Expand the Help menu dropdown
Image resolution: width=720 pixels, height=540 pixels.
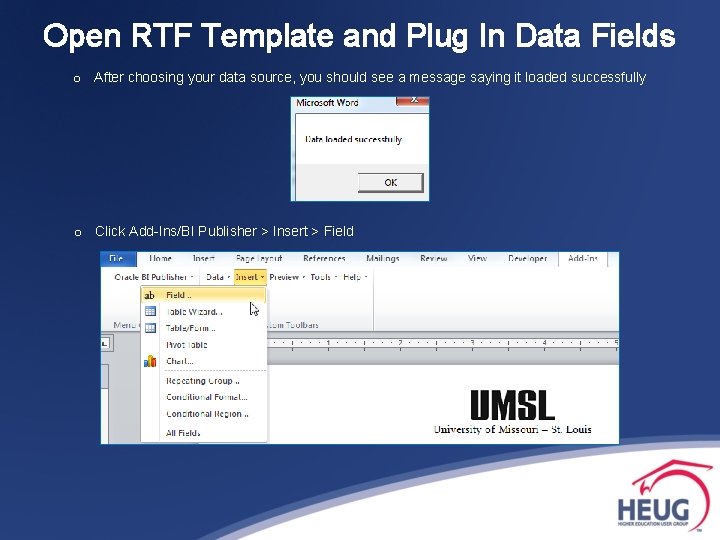coord(355,277)
